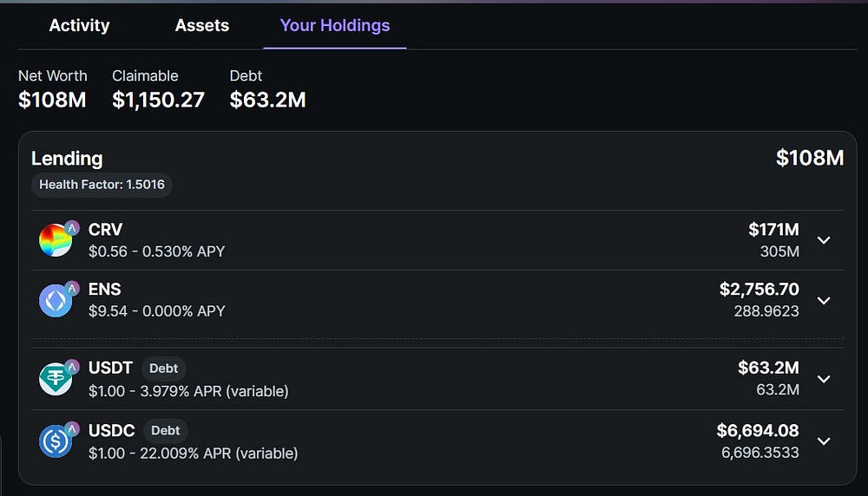Click the CRV token icon
Viewport: 868px width, 496px height.
coord(56,240)
